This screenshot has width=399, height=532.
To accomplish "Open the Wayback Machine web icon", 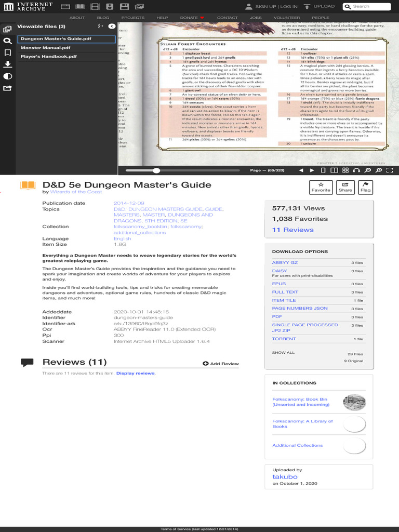I will click(65, 6).
